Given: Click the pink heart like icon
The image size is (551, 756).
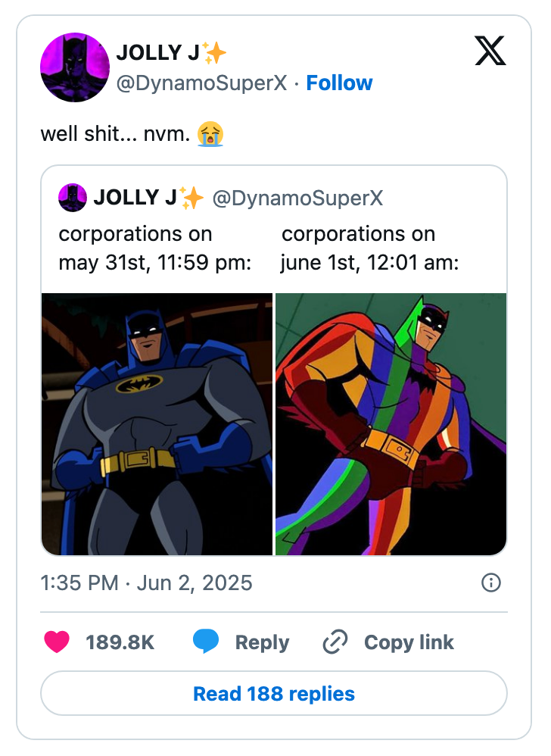Looking at the screenshot, I should [x=59, y=642].
